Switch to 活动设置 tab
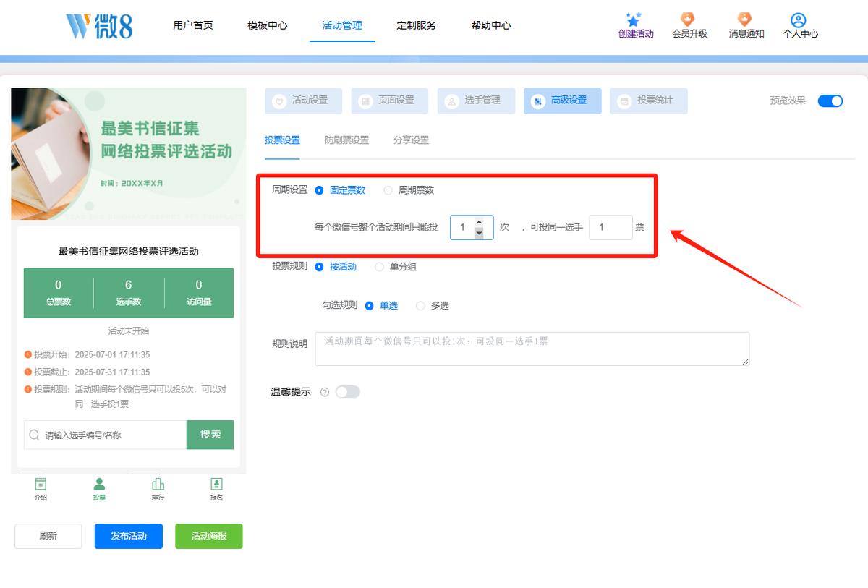Image resolution: width=868 pixels, height=588 pixels. click(x=303, y=101)
